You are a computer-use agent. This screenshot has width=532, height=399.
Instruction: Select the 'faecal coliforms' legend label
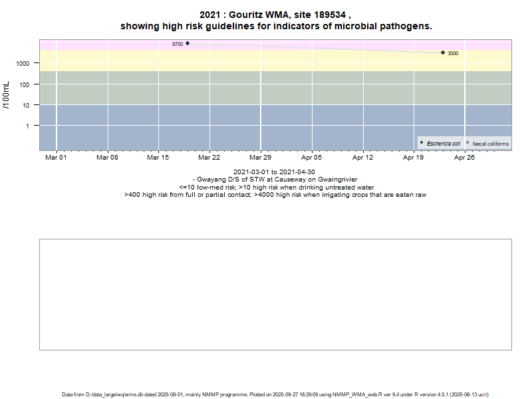(491, 144)
